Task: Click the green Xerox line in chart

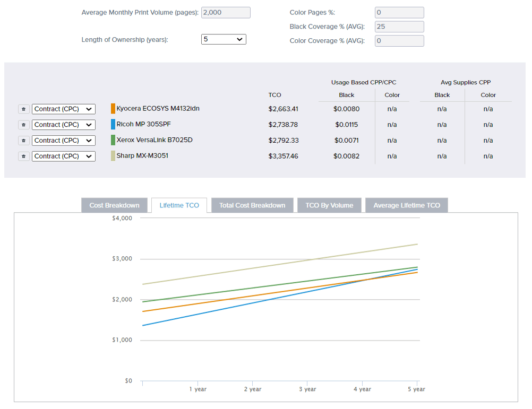Action: [x=280, y=284]
